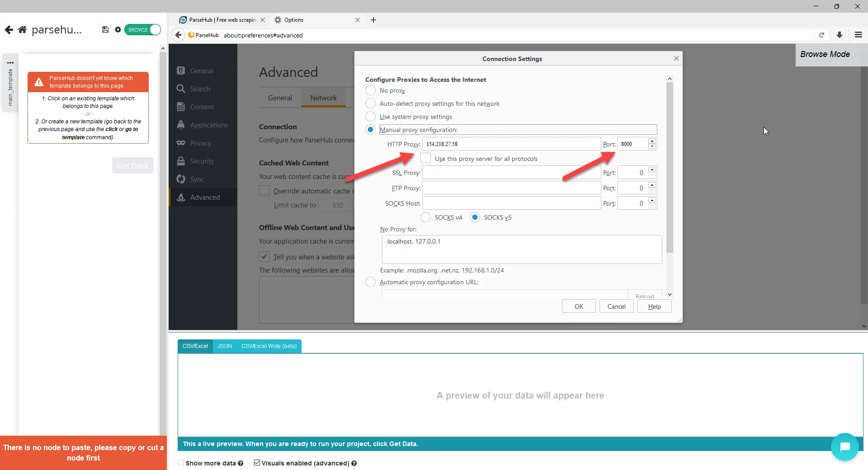The width and height of the screenshot is (868, 470).
Task: Increase FTP proxy port with up arrow
Action: (x=652, y=185)
